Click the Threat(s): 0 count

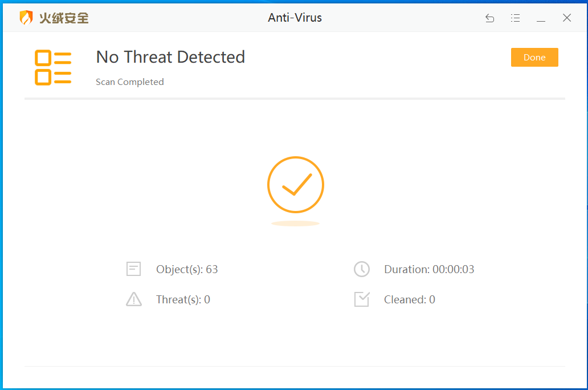click(183, 299)
